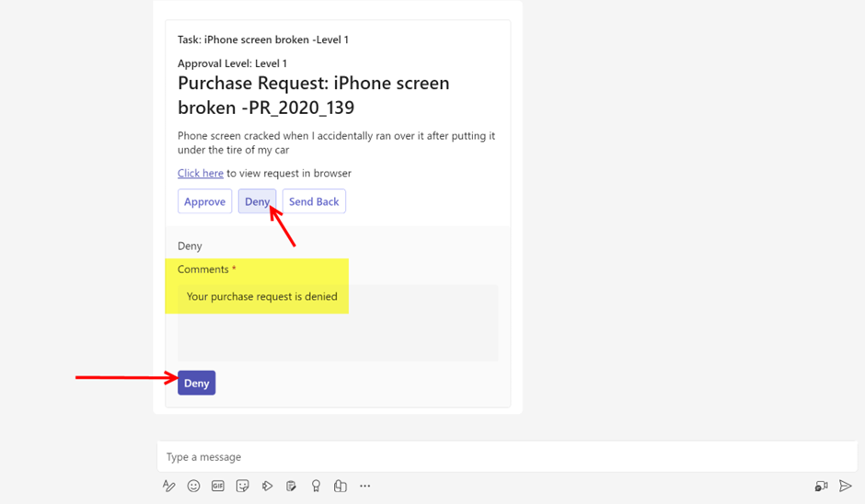Open the emoji picker
The image size is (865, 504).
[193, 486]
